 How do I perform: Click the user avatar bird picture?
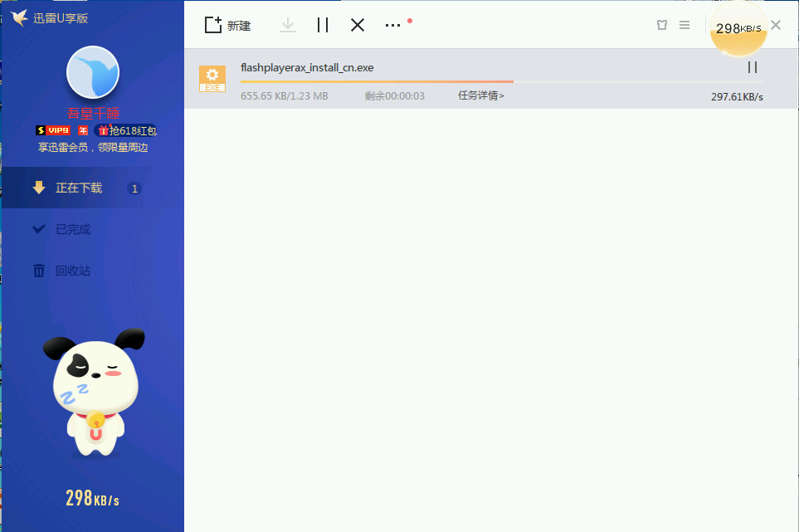coord(93,73)
